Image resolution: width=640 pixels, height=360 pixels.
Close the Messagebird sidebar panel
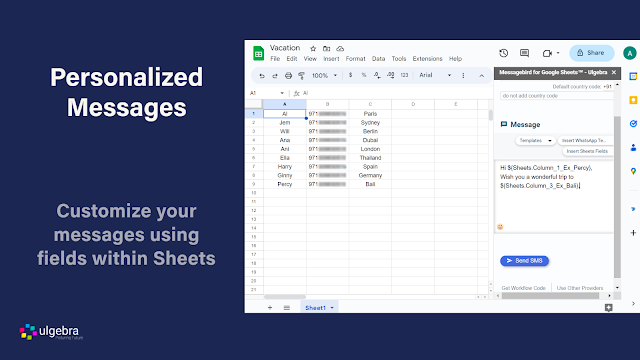(x=613, y=72)
